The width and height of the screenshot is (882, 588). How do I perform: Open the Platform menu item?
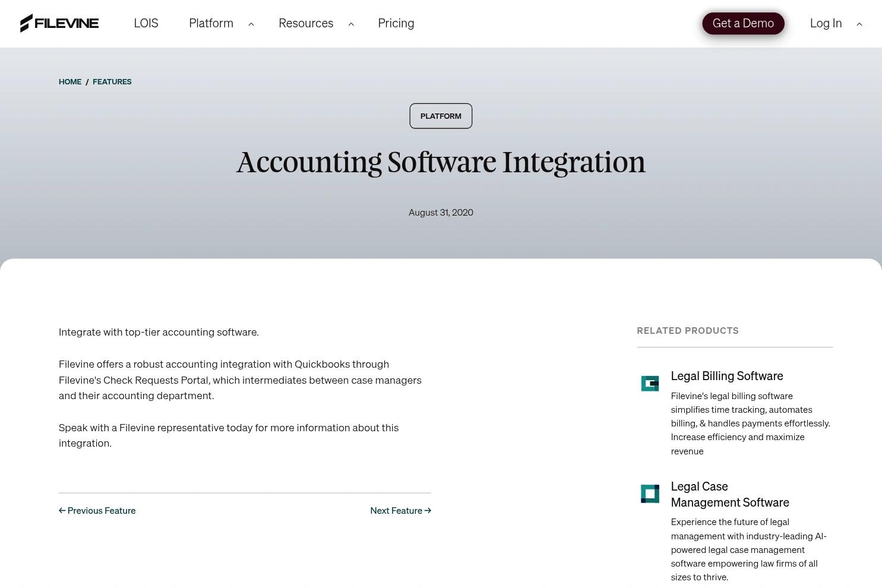tap(211, 23)
